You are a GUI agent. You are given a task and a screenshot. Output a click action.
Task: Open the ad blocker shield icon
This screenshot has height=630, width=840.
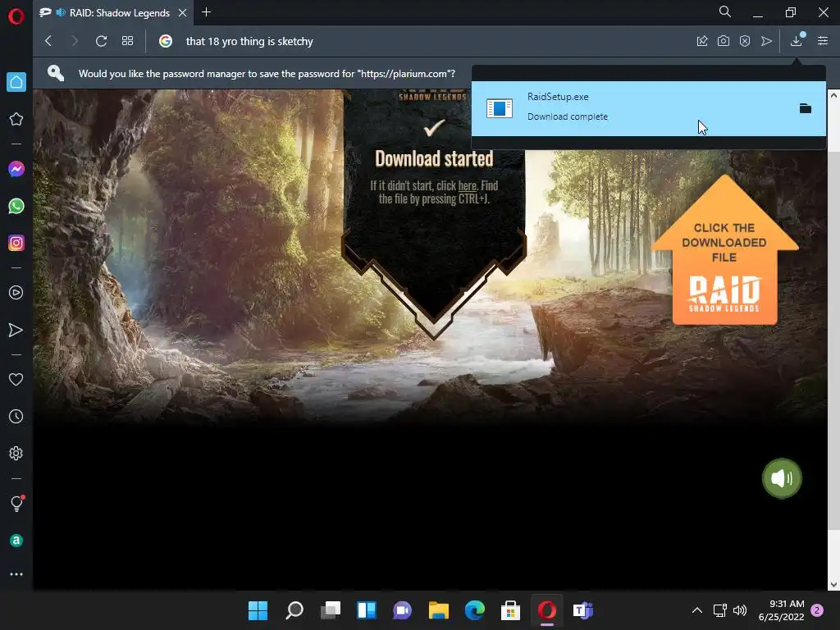(x=745, y=41)
